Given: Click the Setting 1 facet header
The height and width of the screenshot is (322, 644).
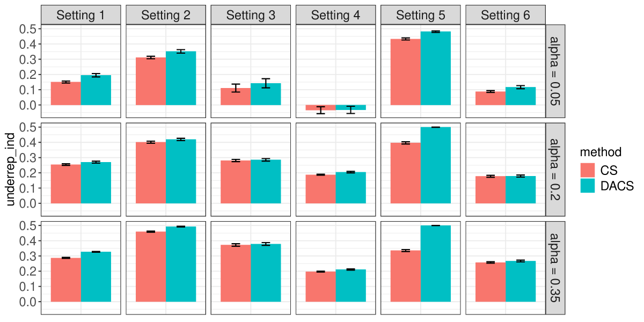Looking at the screenshot, I should pyautogui.click(x=80, y=15).
